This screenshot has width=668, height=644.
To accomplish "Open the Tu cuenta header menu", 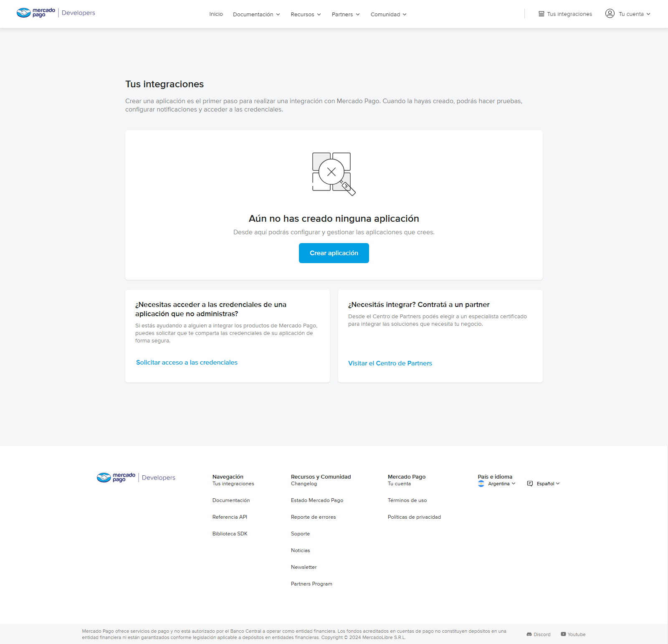I will pyautogui.click(x=634, y=14).
